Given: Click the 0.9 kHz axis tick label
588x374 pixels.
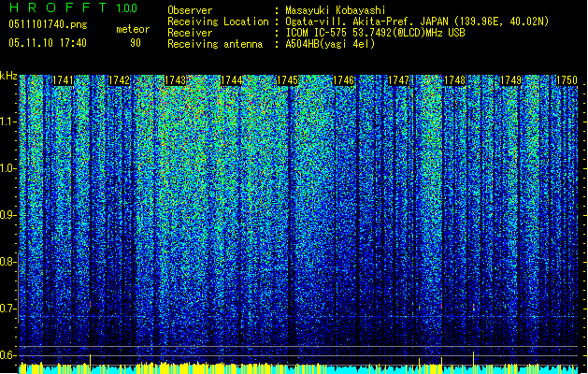Looking at the screenshot, I should pyautogui.click(x=7, y=215).
